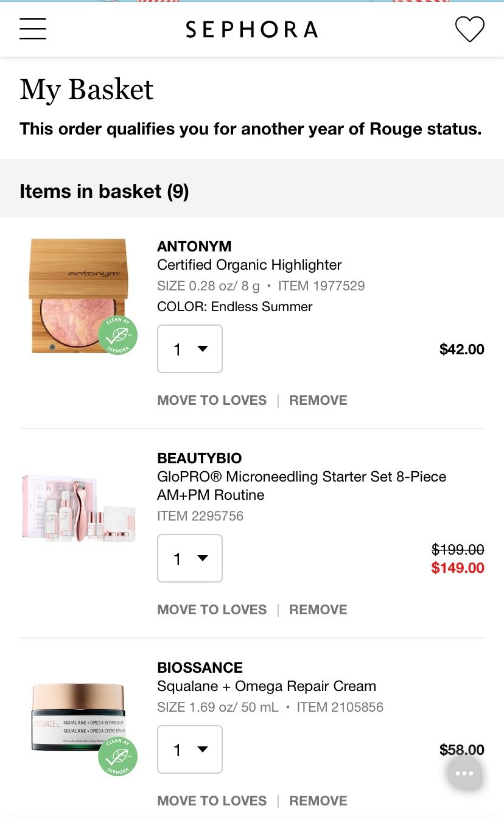Move the Antonym highlighter to Loves
The width and height of the screenshot is (504, 817).
coord(211,400)
